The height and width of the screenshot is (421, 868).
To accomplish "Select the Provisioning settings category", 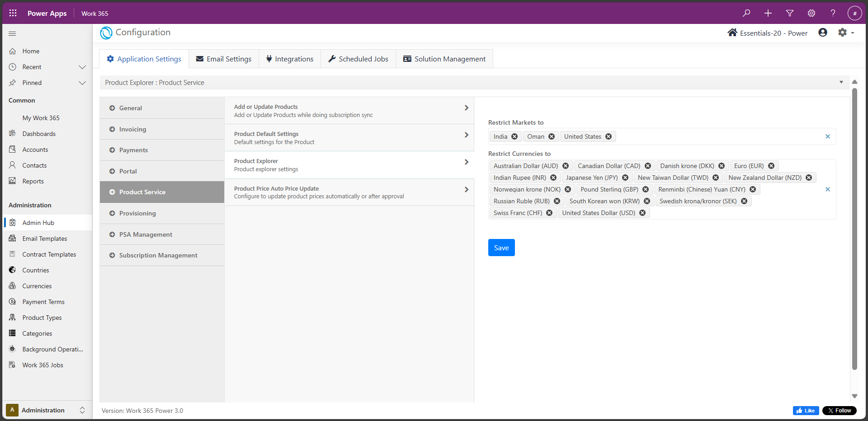I will tap(162, 213).
